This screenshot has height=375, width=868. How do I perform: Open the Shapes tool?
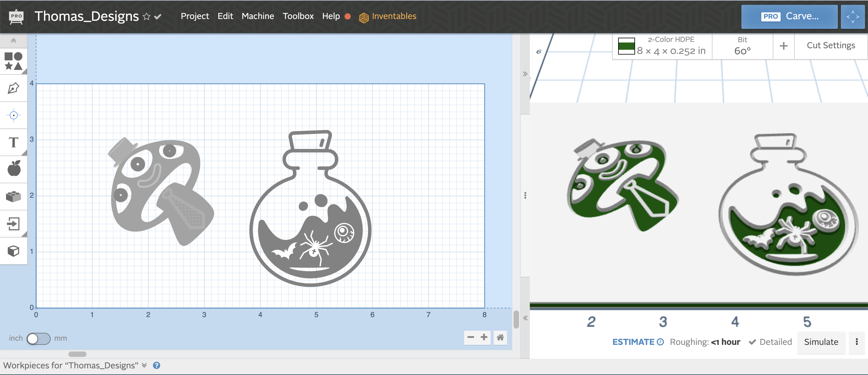click(x=14, y=61)
